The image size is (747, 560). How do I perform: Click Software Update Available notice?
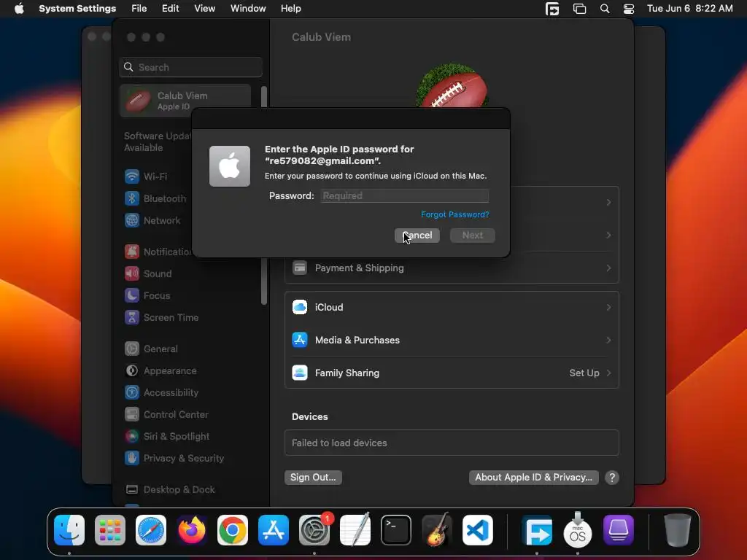pyautogui.click(x=158, y=142)
